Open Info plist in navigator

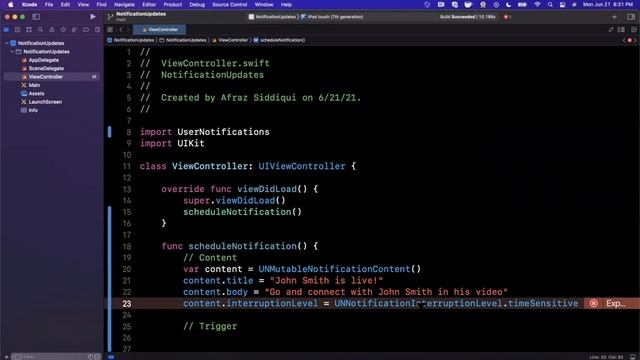33,110
